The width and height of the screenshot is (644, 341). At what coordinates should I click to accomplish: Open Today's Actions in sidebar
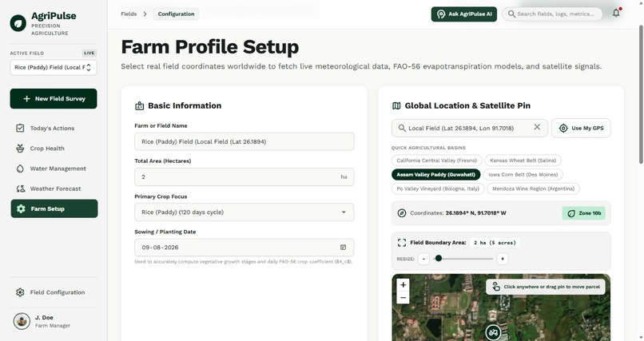54,128
